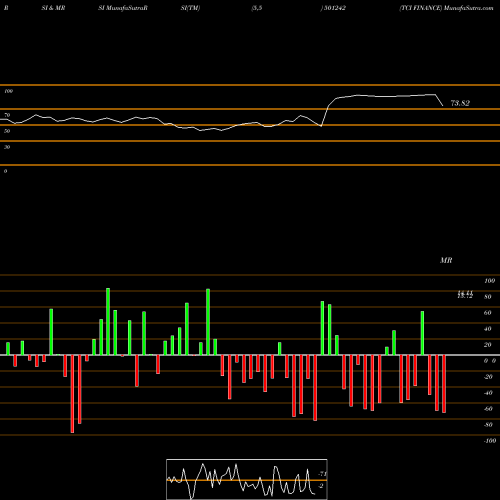Viewport: 500px width, 500px height.
Task: Click the MR axis label -80
Action: coord(488,425)
